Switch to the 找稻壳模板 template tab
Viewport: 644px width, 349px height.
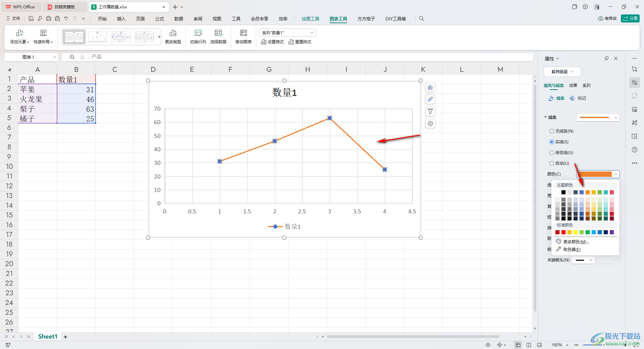pos(65,7)
